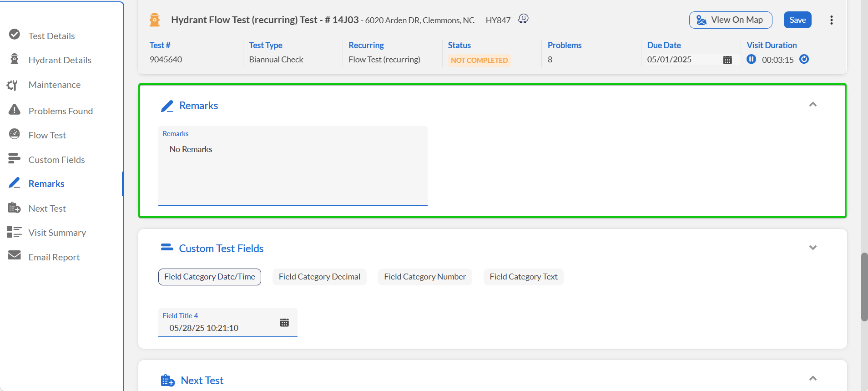
Task: Collapse the Next Test section
Action: click(x=812, y=378)
